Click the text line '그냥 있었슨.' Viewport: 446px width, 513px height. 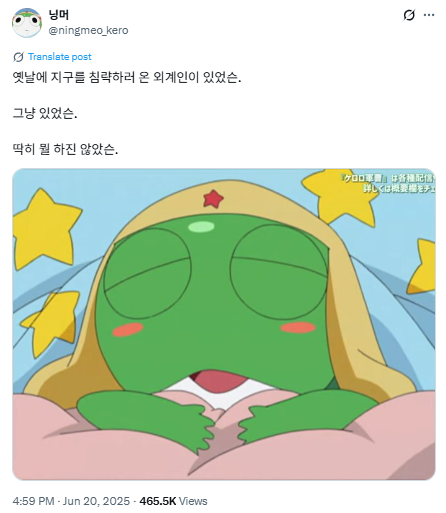click(x=45, y=113)
